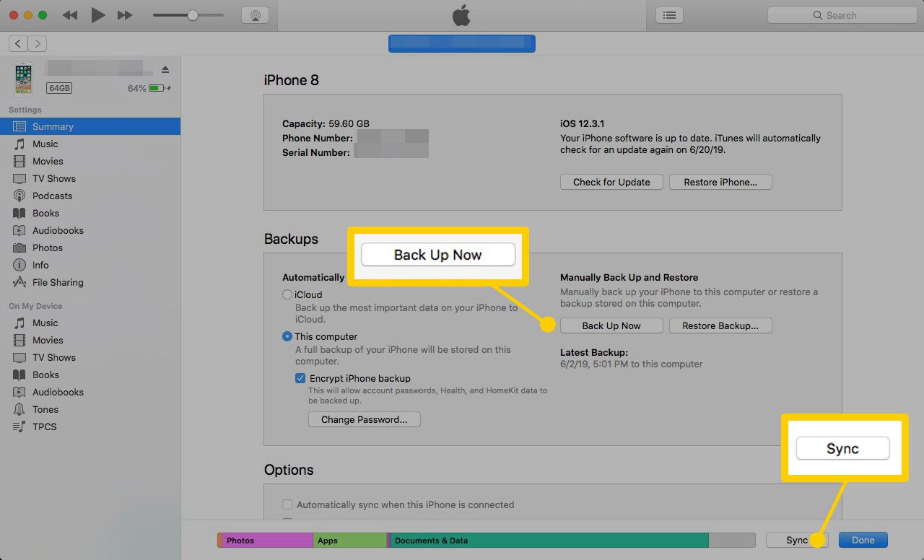Click Restore Backup... button
The image size is (924, 560).
(720, 325)
